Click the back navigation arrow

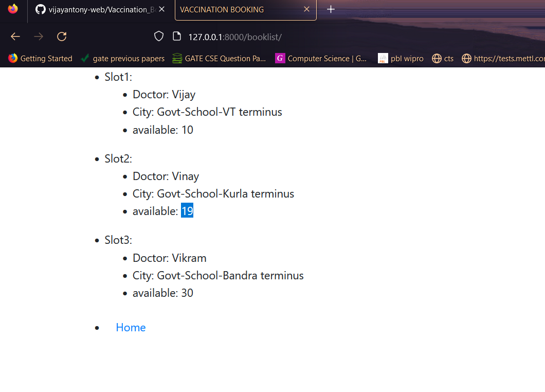pyautogui.click(x=15, y=36)
